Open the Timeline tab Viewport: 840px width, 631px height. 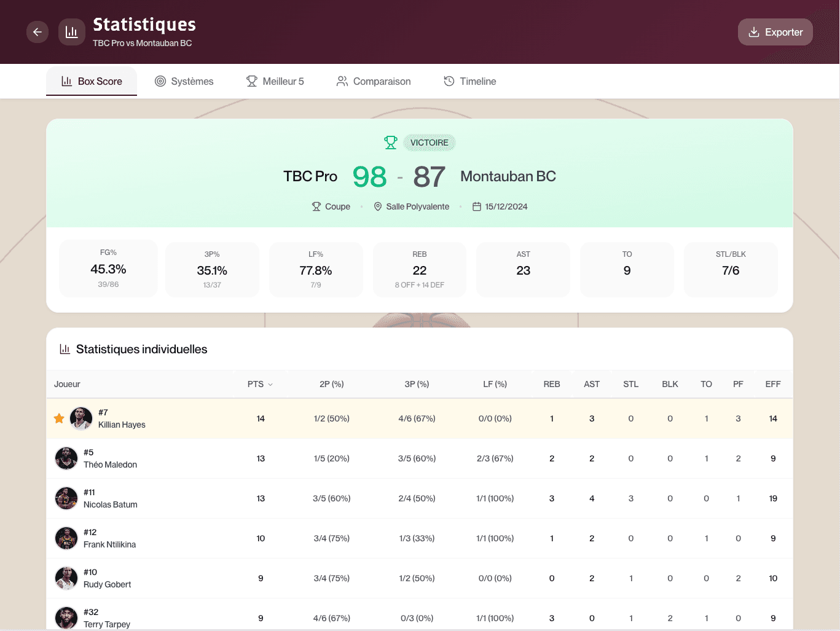(469, 81)
